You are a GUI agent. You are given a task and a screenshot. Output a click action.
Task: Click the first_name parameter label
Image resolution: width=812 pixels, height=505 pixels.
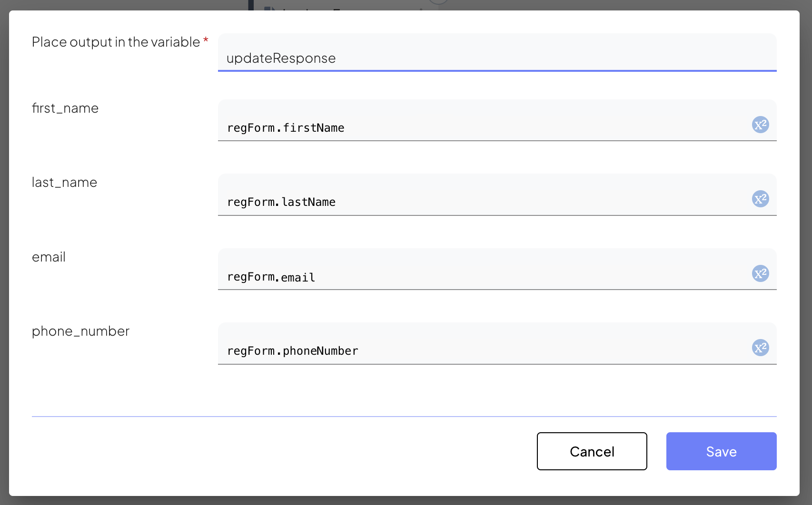[x=65, y=108]
